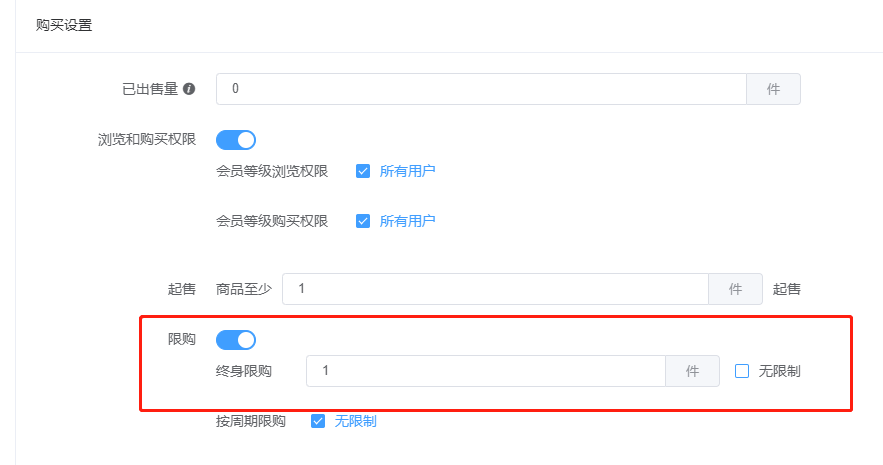Viewport: 883px width, 465px height.
Task: Click the 购买设置 section header
Action: pos(64,25)
